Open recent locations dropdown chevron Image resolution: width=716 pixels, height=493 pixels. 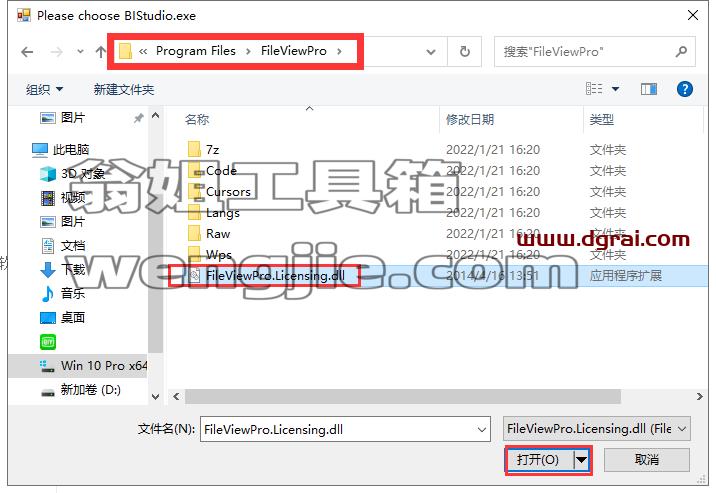80,52
